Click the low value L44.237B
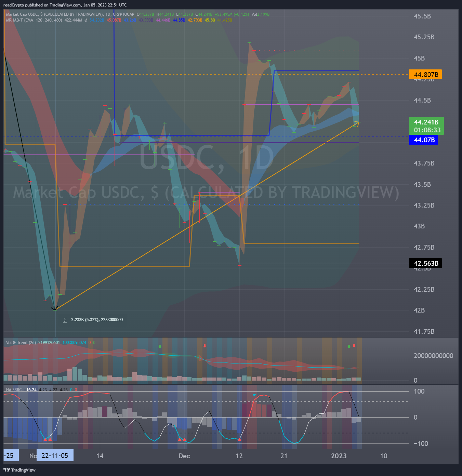 tap(184, 14)
